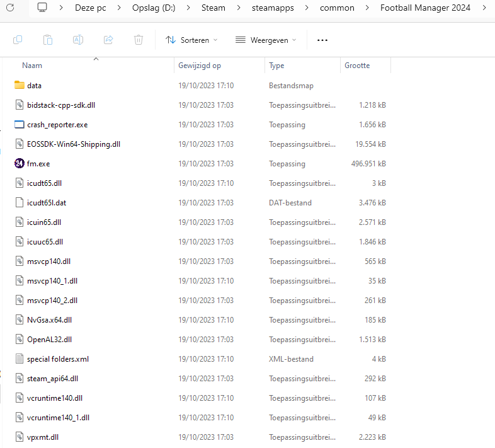
Task: Click the Paste icon in the toolbar
Action: tap(48, 40)
